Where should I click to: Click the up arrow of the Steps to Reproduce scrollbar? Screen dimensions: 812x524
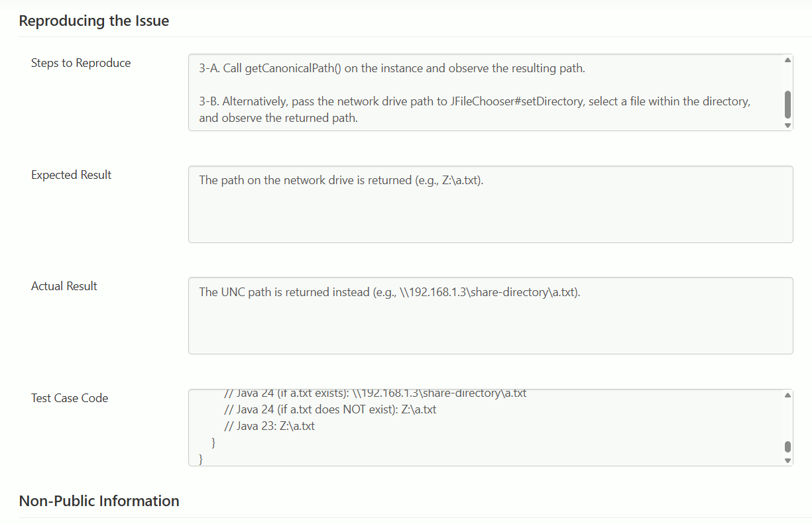coord(787,60)
